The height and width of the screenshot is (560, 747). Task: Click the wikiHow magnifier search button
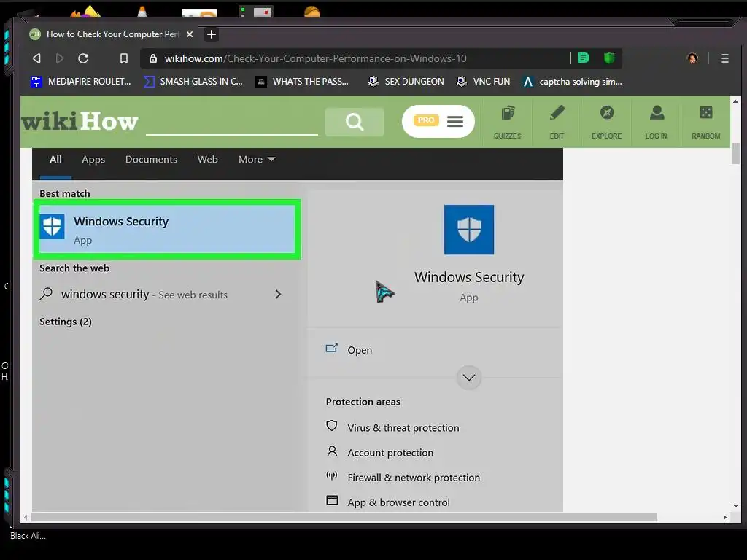tap(355, 122)
